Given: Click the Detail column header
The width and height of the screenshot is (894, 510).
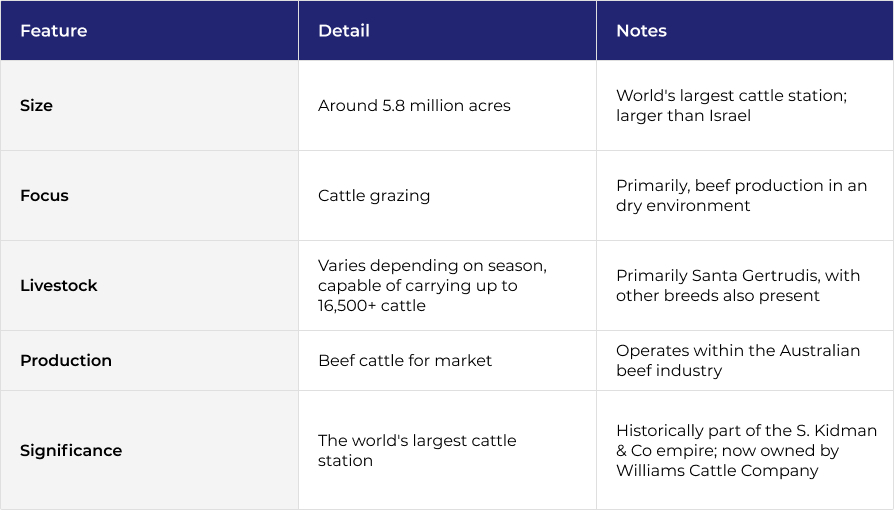Looking at the screenshot, I should pos(344,31).
